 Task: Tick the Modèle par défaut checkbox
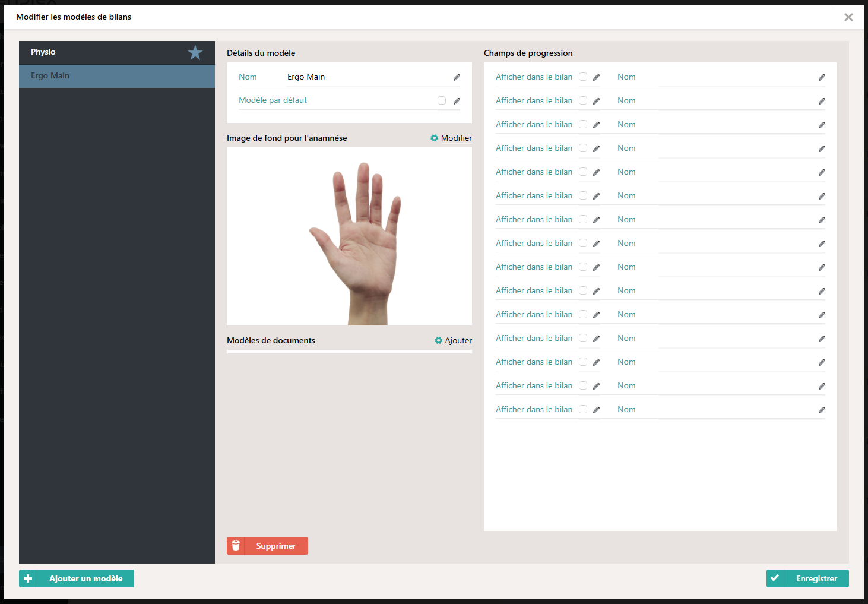442,100
